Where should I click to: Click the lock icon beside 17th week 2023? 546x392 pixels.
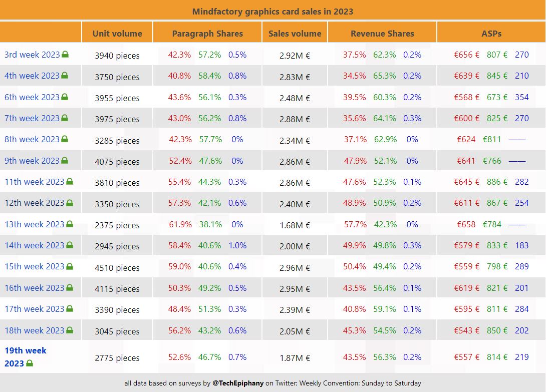pyautogui.click(x=70, y=309)
